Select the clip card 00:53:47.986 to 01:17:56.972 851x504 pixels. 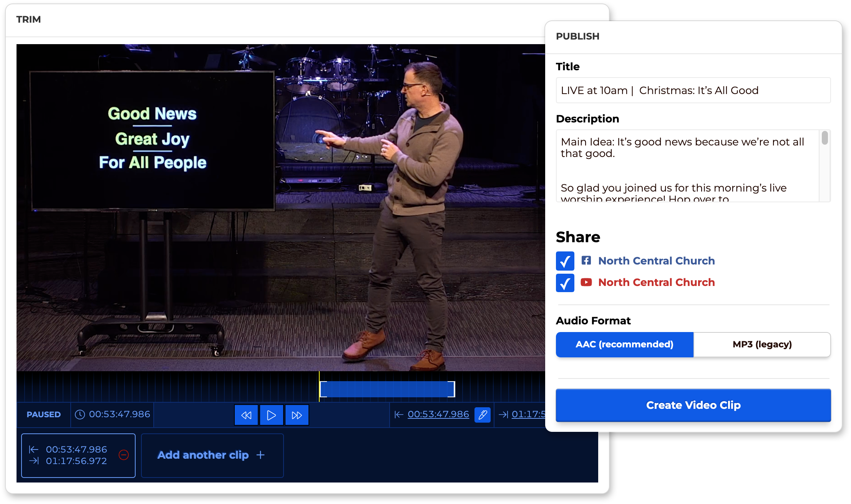(78, 455)
